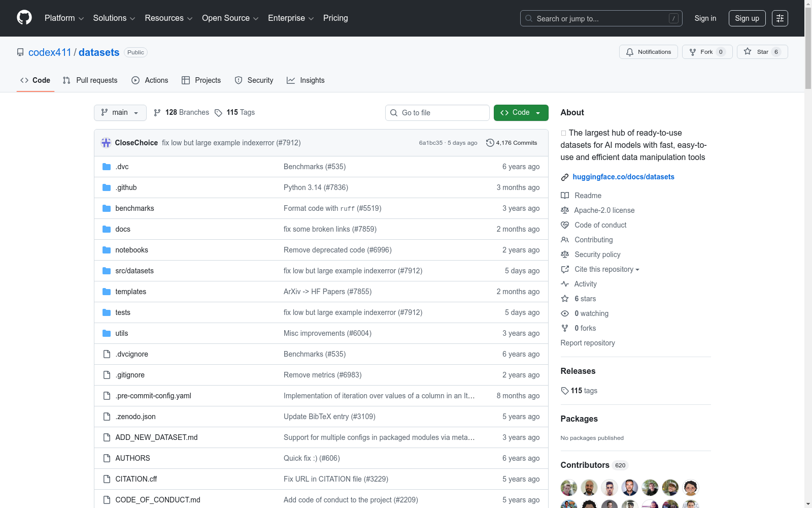The height and width of the screenshot is (508, 812).
Task: Click the Sign in link
Action: tap(705, 18)
